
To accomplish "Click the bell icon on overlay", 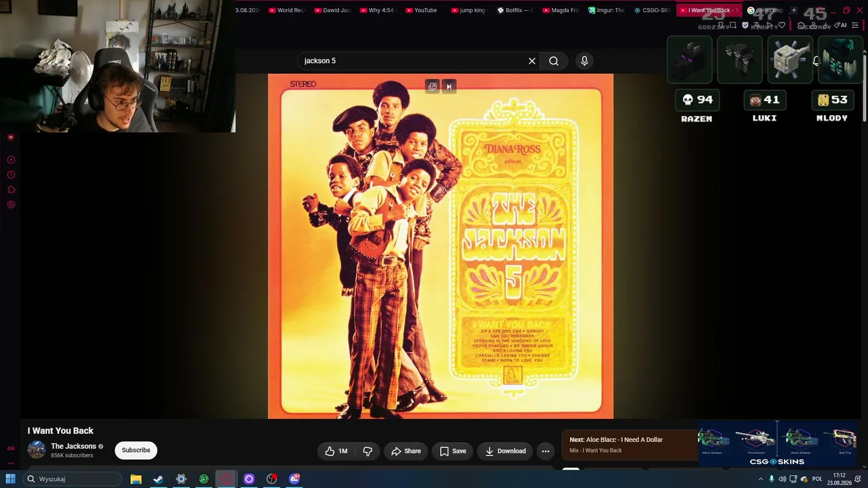I will tap(816, 61).
